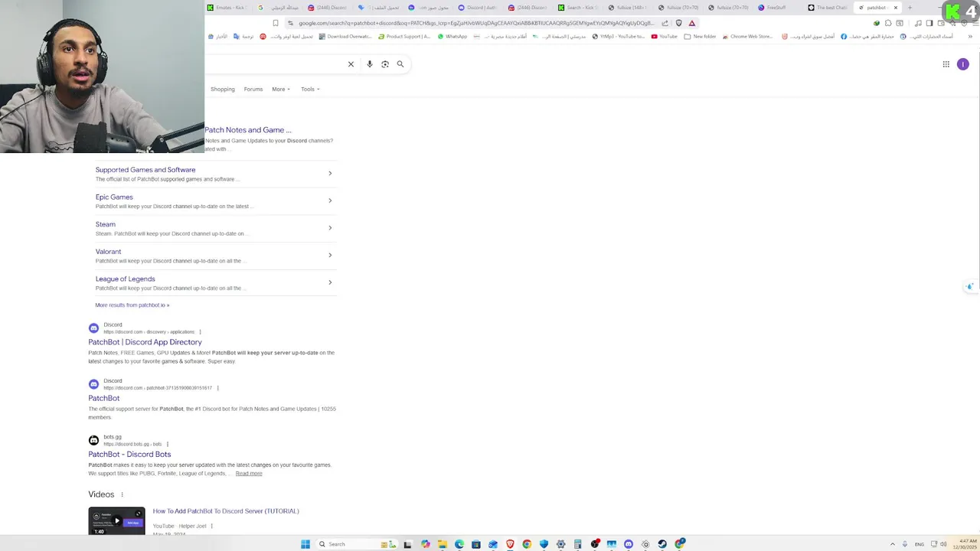Open the Product Support bookmark

(x=405, y=37)
